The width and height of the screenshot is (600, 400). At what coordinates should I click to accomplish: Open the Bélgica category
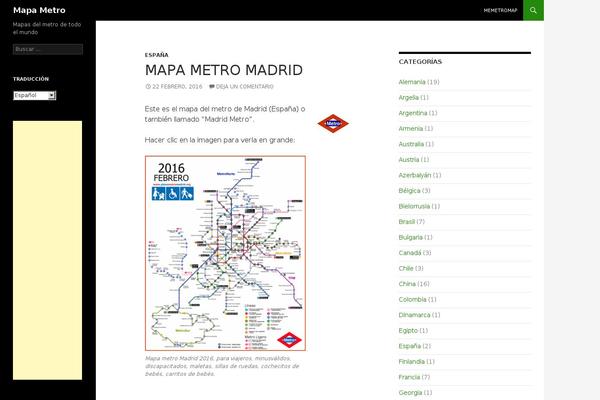point(409,190)
